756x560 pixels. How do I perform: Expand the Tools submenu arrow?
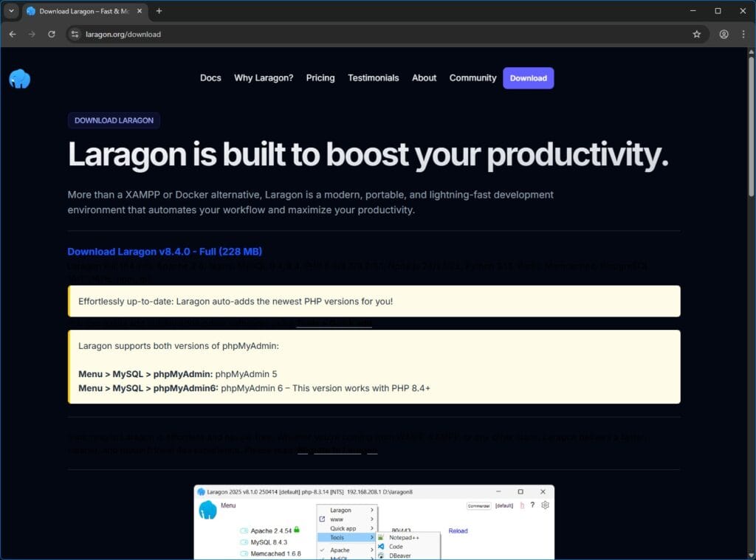(371, 537)
